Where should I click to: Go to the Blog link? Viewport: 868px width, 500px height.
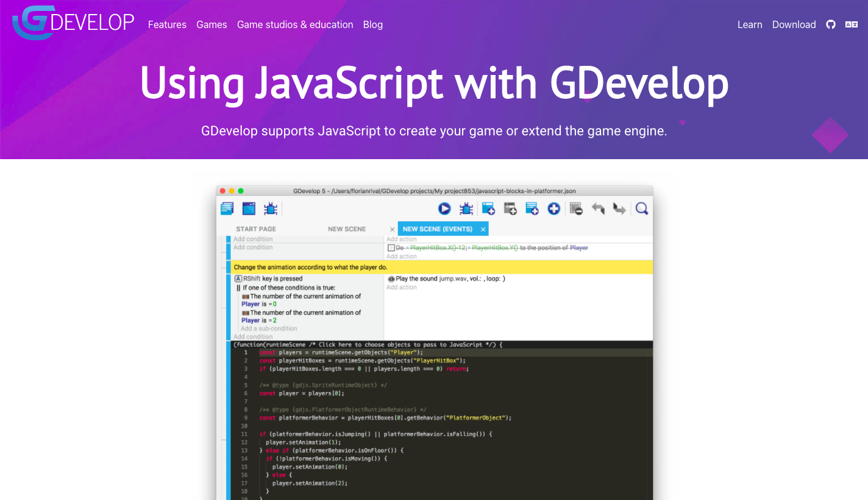point(373,24)
